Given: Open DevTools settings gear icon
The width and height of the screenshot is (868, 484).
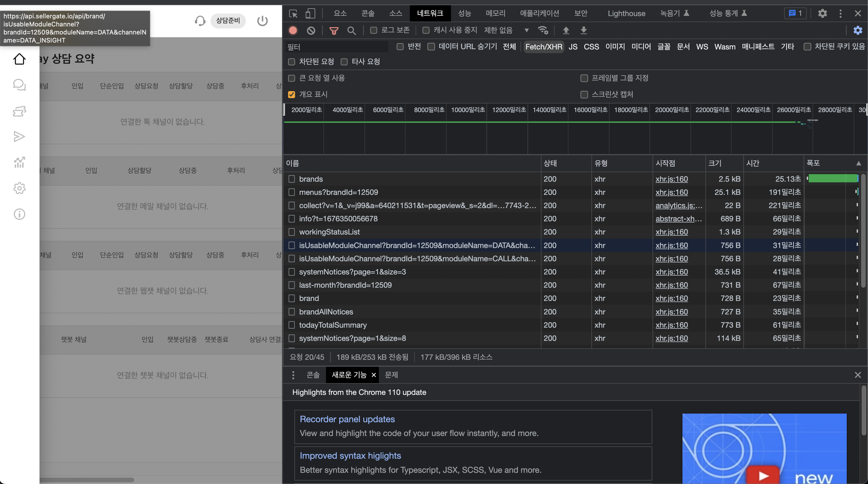Looking at the screenshot, I should pyautogui.click(x=823, y=14).
